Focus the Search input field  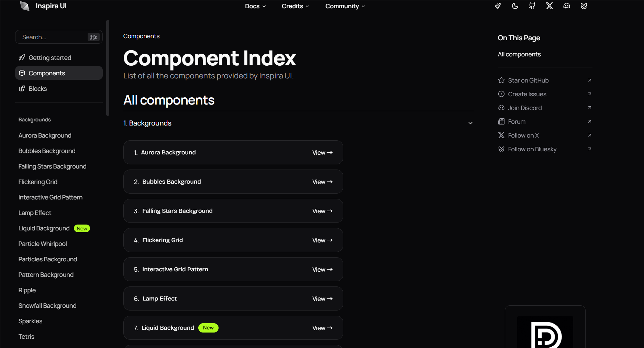(59, 37)
